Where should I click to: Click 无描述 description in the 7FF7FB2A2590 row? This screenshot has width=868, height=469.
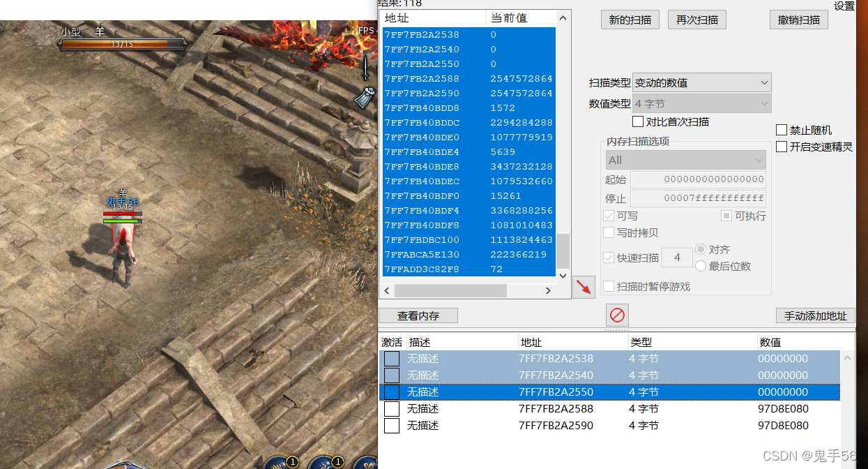coord(423,426)
